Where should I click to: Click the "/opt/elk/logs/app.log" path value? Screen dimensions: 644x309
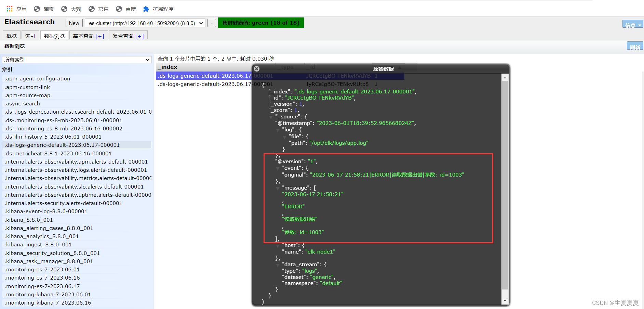pos(338,143)
